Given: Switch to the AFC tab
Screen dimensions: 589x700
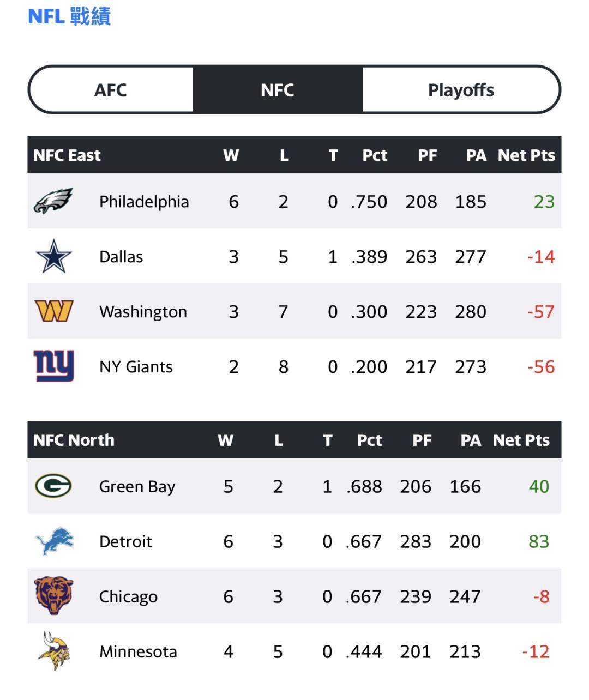Looking at the screenshot, I should (111, 90).
